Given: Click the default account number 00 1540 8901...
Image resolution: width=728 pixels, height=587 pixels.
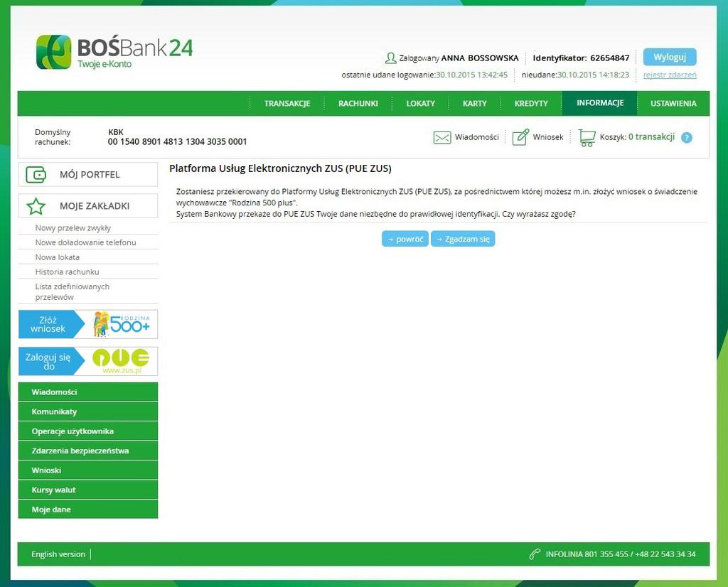Looking at the screenshot, I should 177,141.
